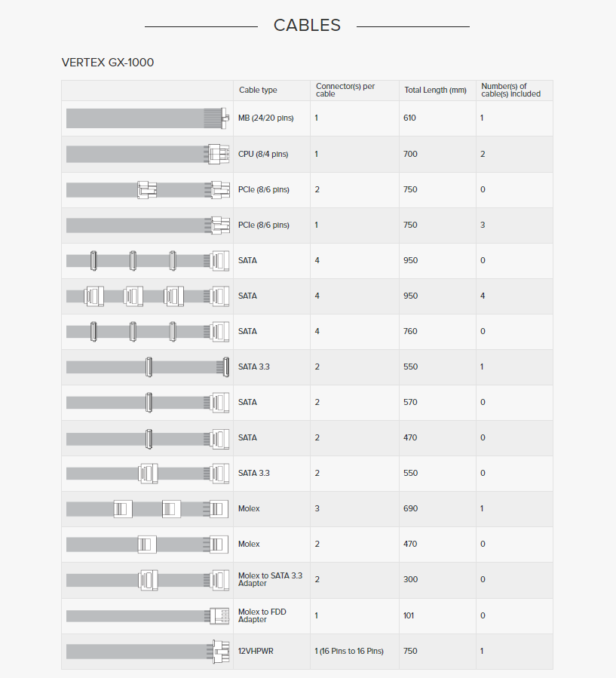Click the MB 24/20 pins cable illustration
The height and width of the screenshot is (678, 616).
point(147,118)
